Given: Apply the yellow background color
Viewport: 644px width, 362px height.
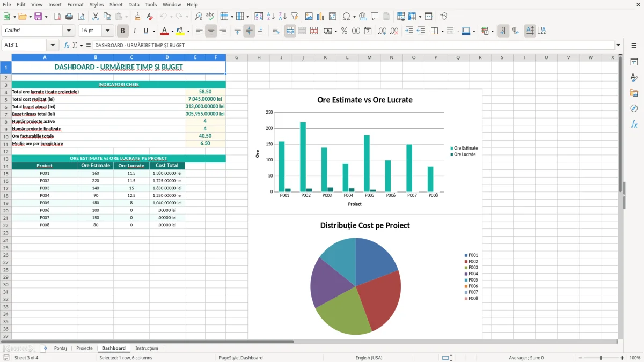Looking at the screenshot, I should point(180,31).
